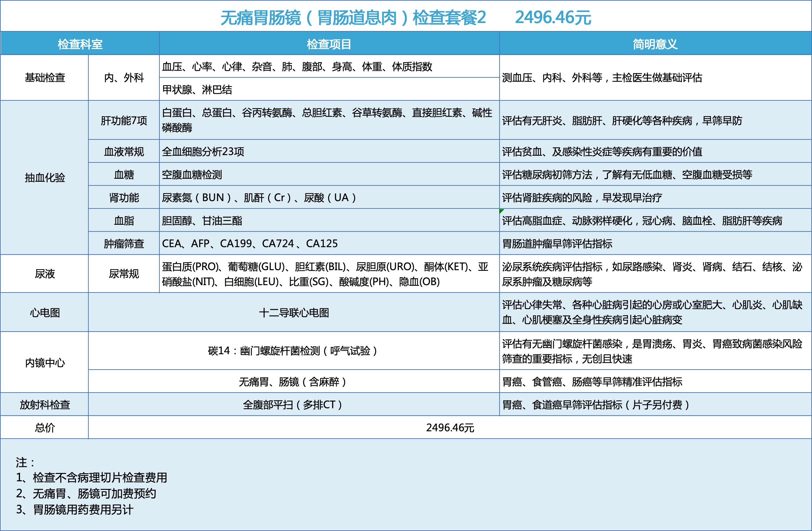Image resolution: width=812 pixels, height=531 pixels.
Task: Select the 心电图 cell
Action: pyautogui.click(x=45, y=312)
